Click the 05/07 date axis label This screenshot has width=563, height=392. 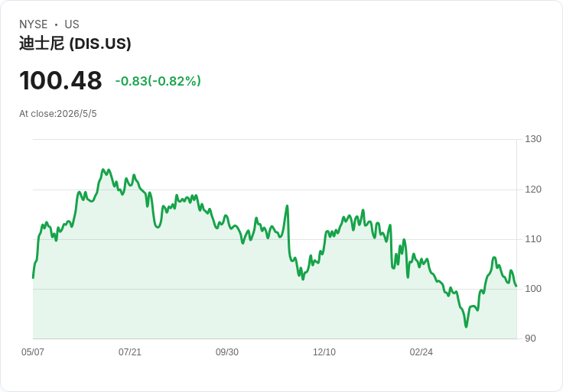tap(33, 352)
